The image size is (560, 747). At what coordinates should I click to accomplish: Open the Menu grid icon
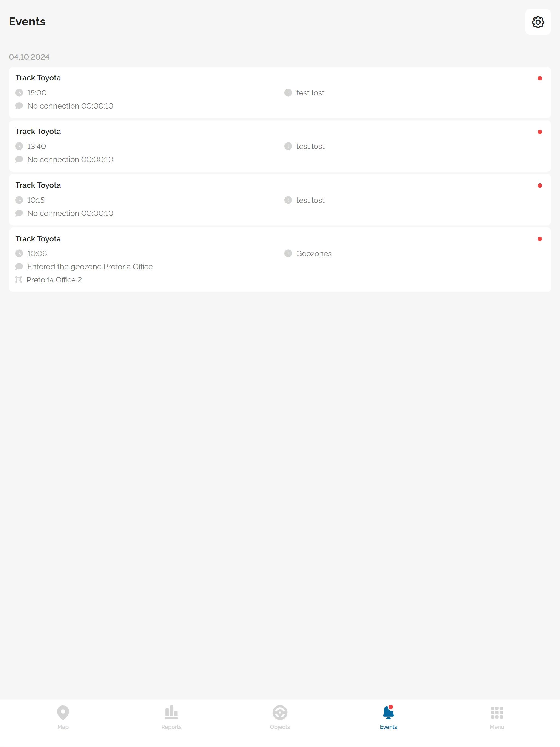pyautogui.click(x=497, y=712)
